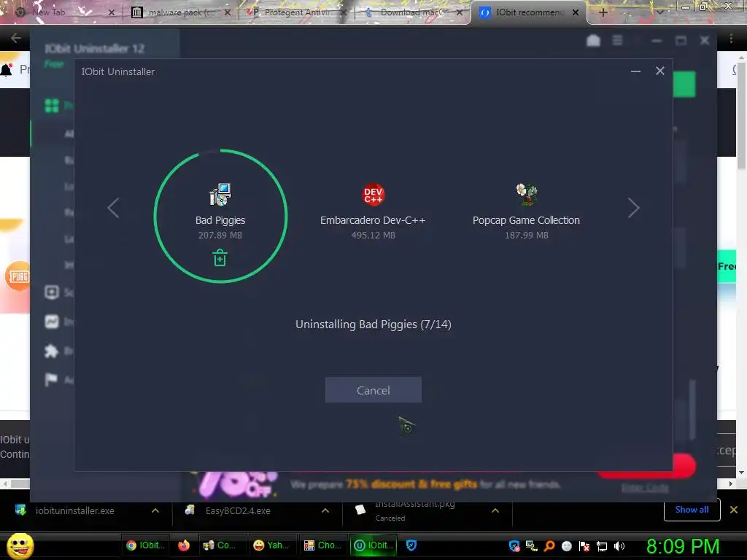
Task: Open the iobituninstaller.exe download item
Action: [75, 510]
